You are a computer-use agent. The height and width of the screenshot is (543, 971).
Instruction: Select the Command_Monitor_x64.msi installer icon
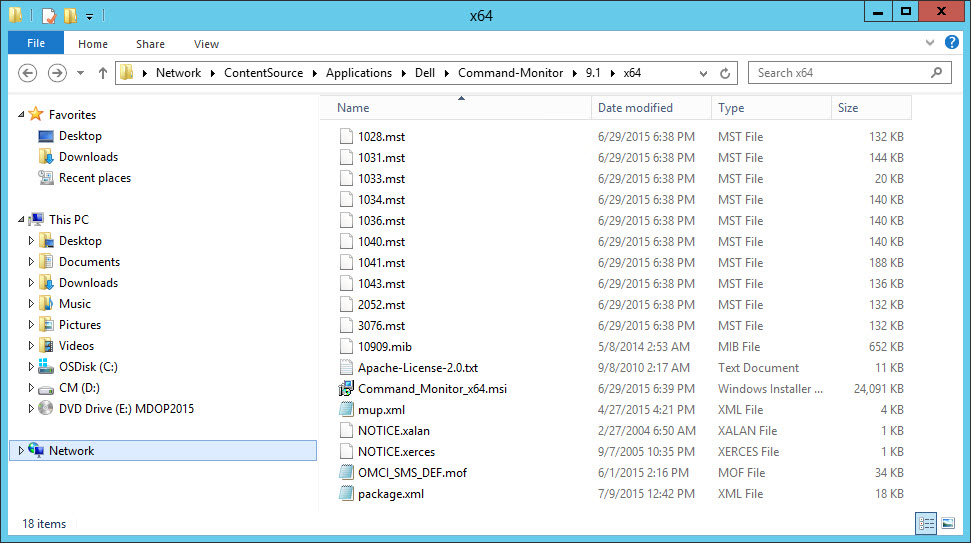346,389
